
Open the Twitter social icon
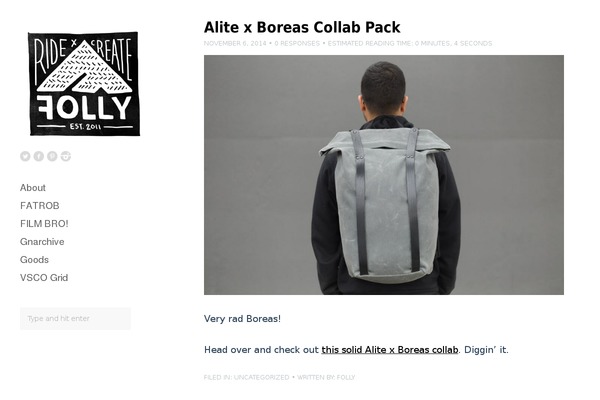click(x=25, y=156)
